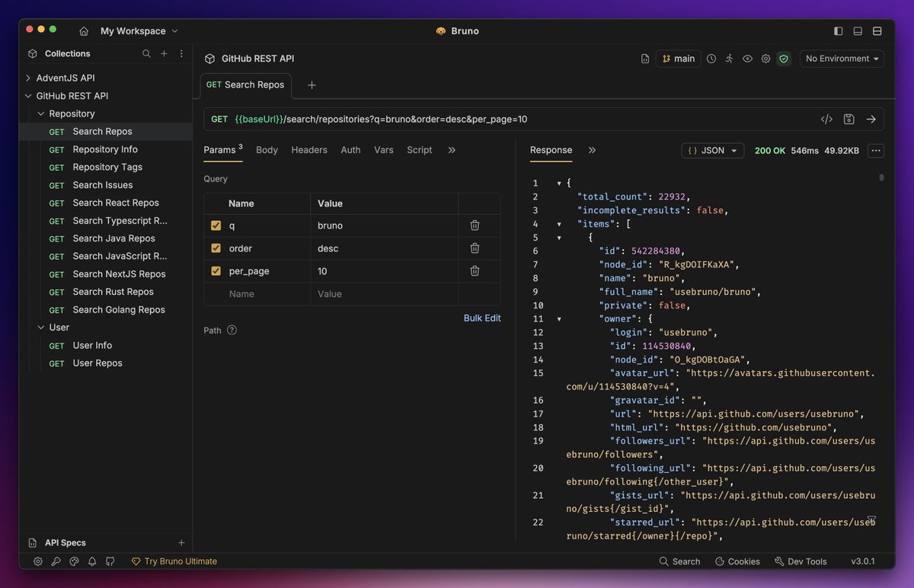Screen dimensions: 914x588
Task: Uncheck the order parameter checkbox
Action: tap(216, 248)
